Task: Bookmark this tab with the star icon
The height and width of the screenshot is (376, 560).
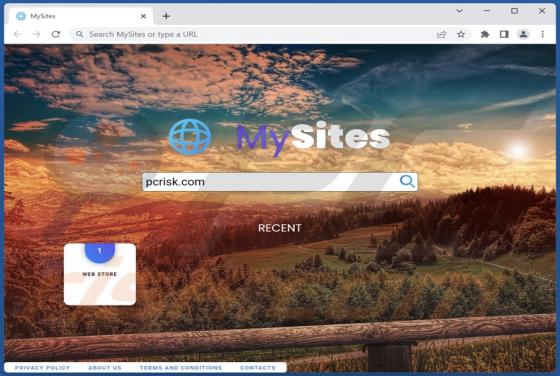Action: coord(461,34)
